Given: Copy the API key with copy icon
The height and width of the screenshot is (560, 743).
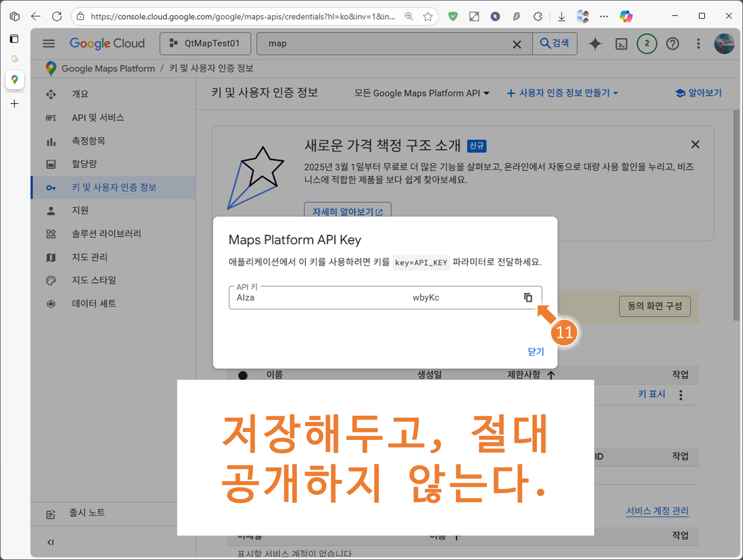Looking at the screenshot, I should click(528, 297).
